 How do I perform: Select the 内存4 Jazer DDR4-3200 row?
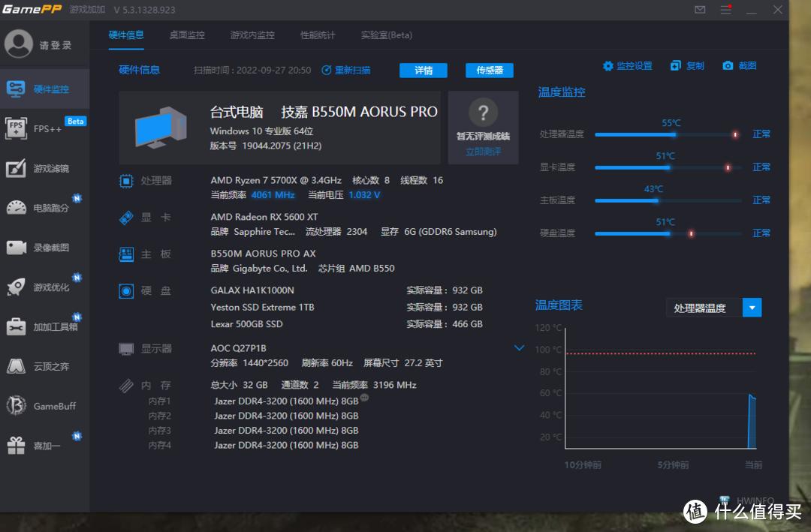click(x=254, y=445)
